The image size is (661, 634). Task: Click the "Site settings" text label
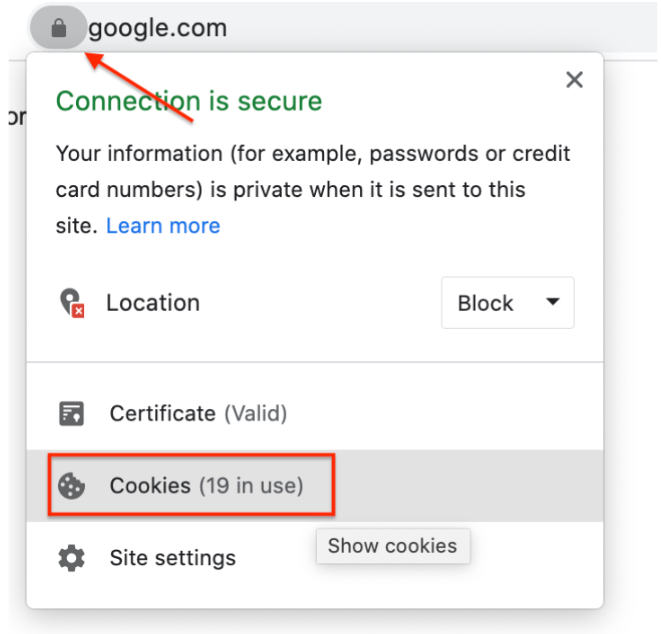(x=173, y=558)
